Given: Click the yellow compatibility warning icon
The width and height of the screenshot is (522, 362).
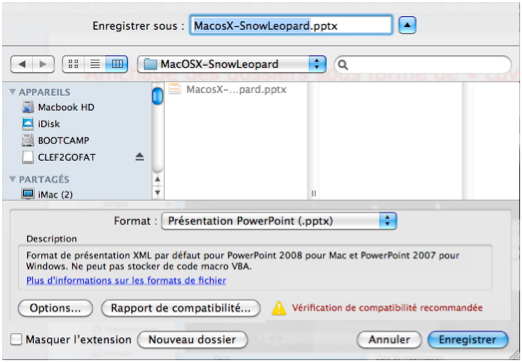Looking at the screenshot, I should click(279, 308).
